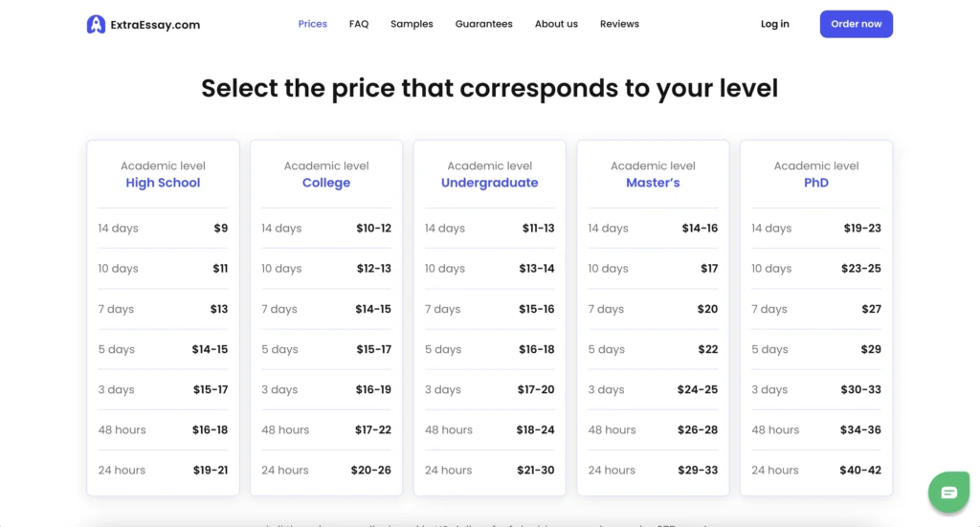Select the PhD academic level
The height and width of the screenshot is (527, 980).
click(816, 183)
